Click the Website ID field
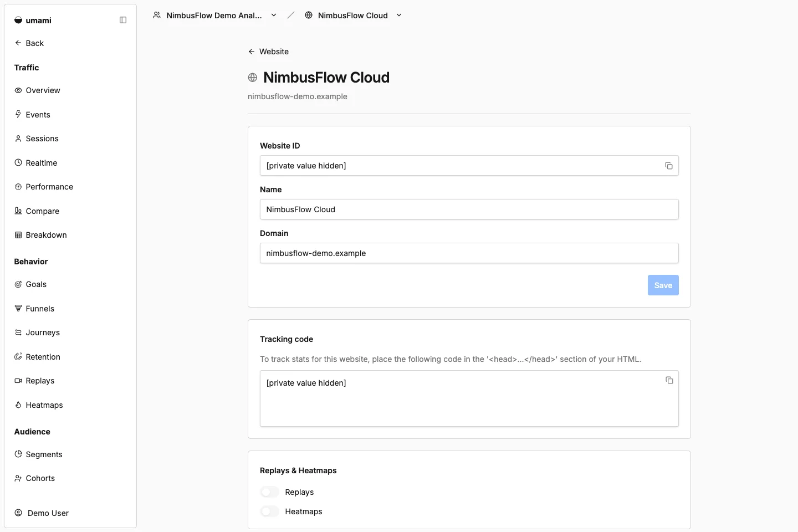Viewport: 798px width, 532px height. point(469,166)
